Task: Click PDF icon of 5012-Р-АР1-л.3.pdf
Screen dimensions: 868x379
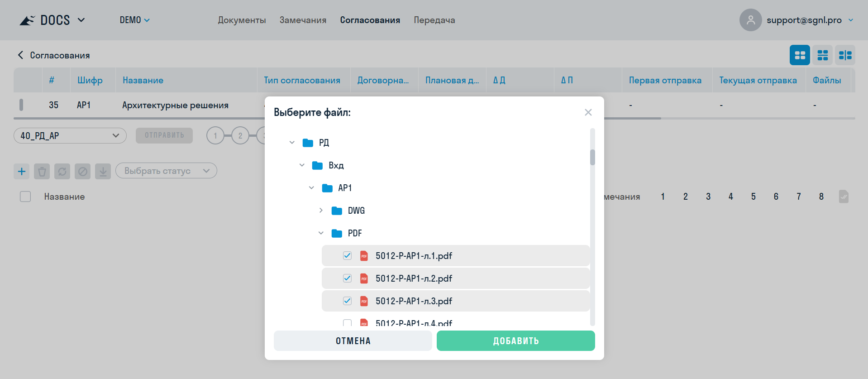Action: pos(364,301)
